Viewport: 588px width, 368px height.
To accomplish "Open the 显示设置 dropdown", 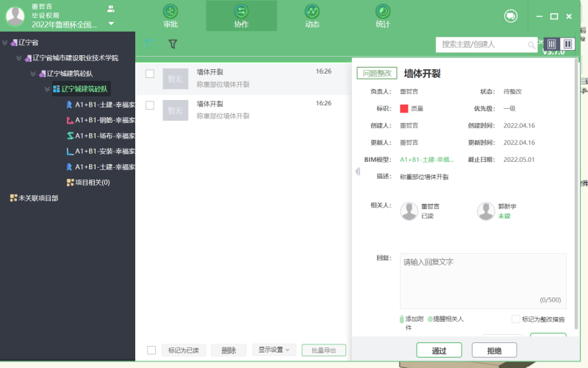I will [274, 350].
